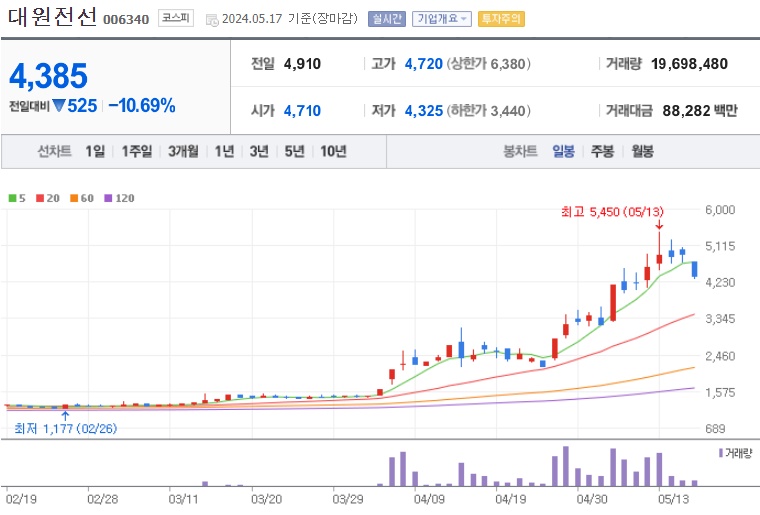760x515 pixels.
Task: Click the purple 120-day moving average swatch
Action: 108,198
